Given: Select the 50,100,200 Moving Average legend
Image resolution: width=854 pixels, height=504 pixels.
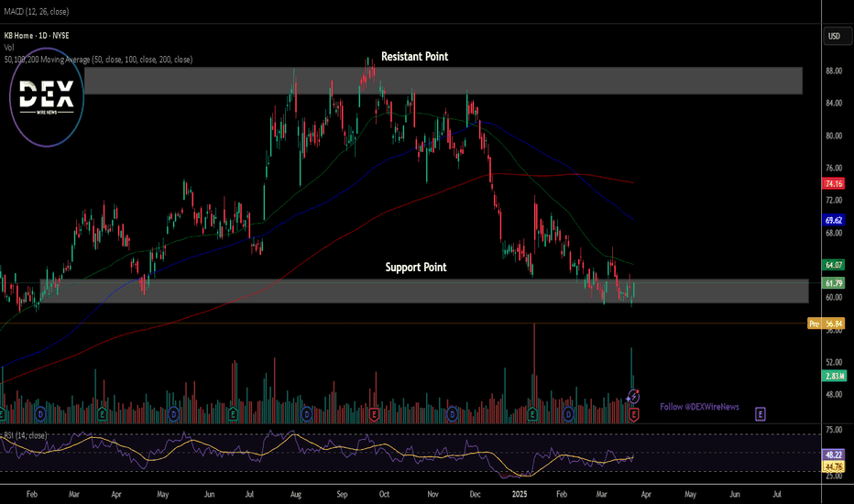Looking at the screenshot, I should pos(98,60).
